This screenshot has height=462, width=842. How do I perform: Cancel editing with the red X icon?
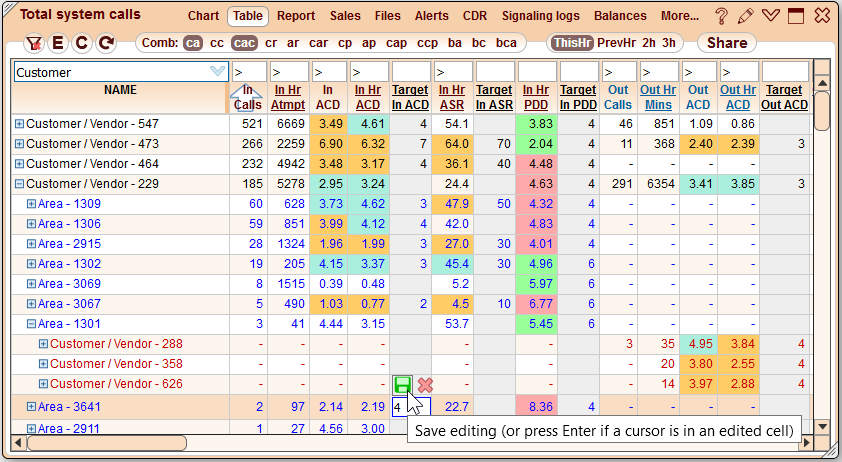tap(425, 385)
